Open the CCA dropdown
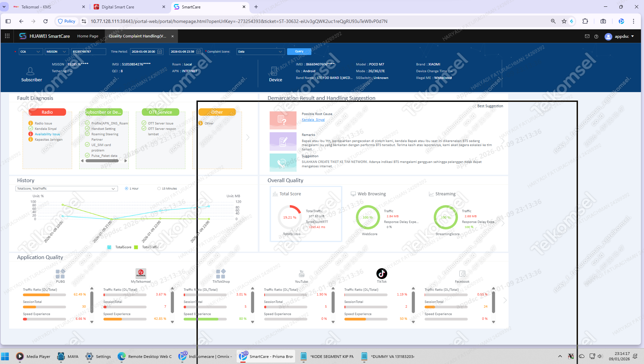 click(x=31, y=52)
